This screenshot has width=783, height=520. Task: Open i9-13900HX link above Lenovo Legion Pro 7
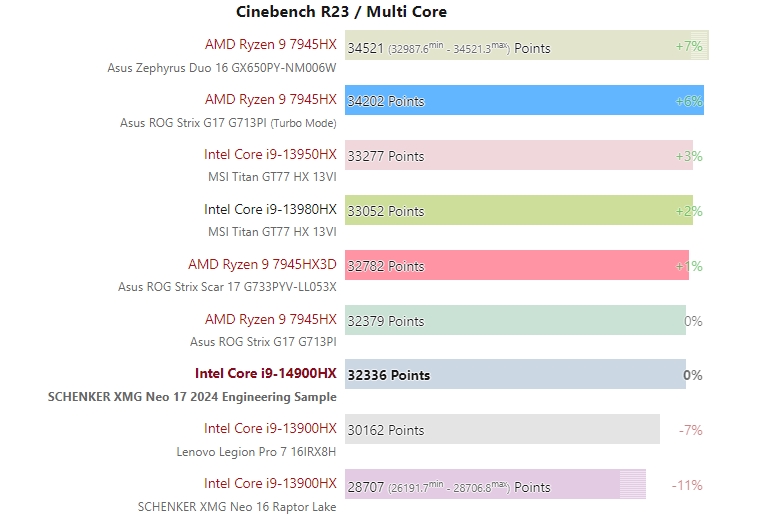[x=270, y=428]
